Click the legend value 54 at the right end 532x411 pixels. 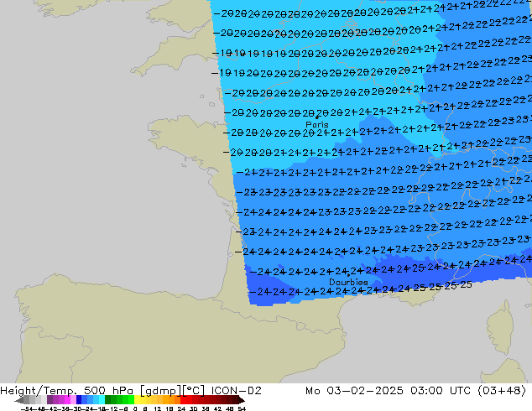point(242,408)
